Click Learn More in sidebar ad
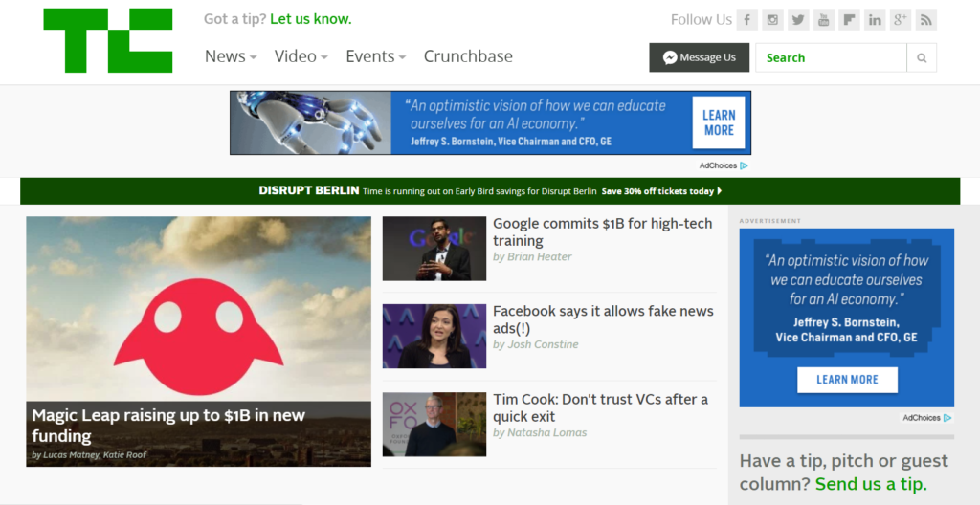980x505 pixels. point(847,380)
